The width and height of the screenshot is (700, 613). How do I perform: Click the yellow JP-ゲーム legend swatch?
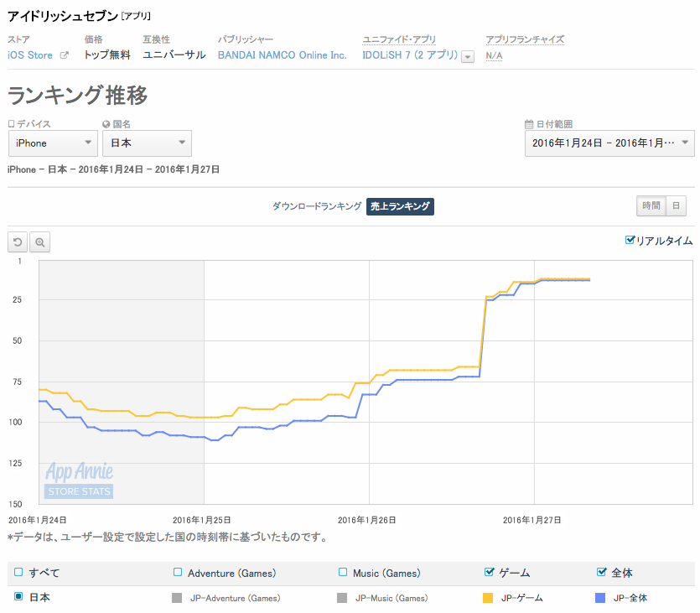(488, 598)
